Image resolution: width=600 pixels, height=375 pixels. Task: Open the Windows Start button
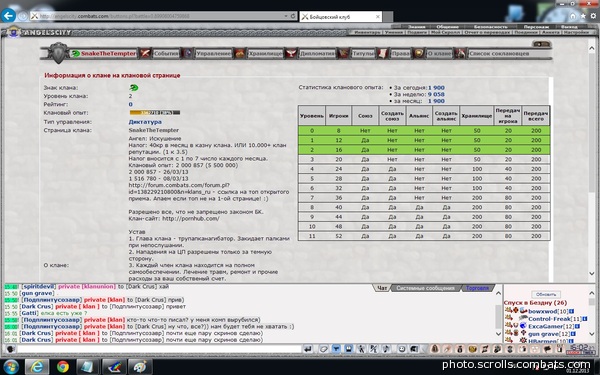[11, 367]
